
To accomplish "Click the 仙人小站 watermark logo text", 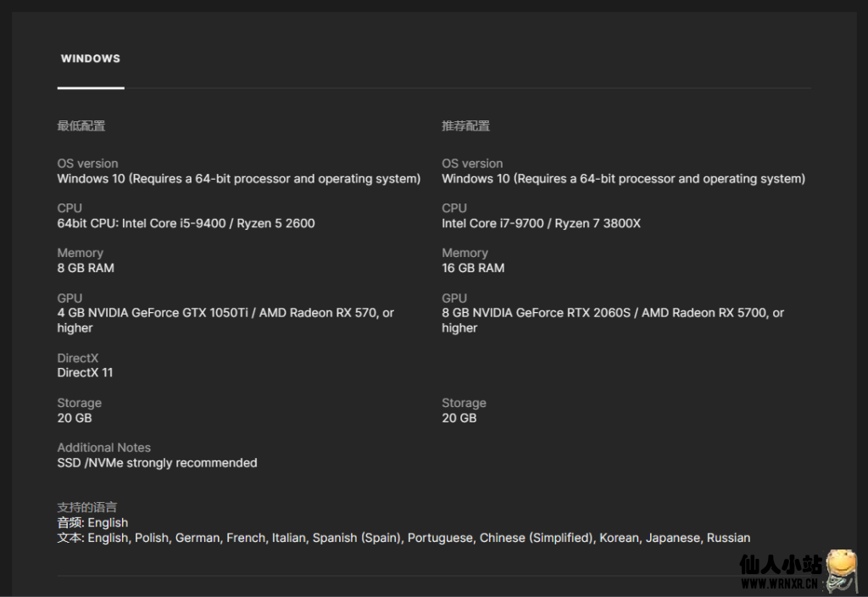I will [781, 564].
